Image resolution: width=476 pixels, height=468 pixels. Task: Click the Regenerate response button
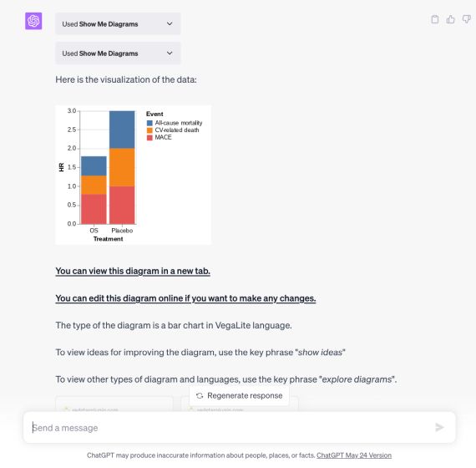tap(239, 395)
